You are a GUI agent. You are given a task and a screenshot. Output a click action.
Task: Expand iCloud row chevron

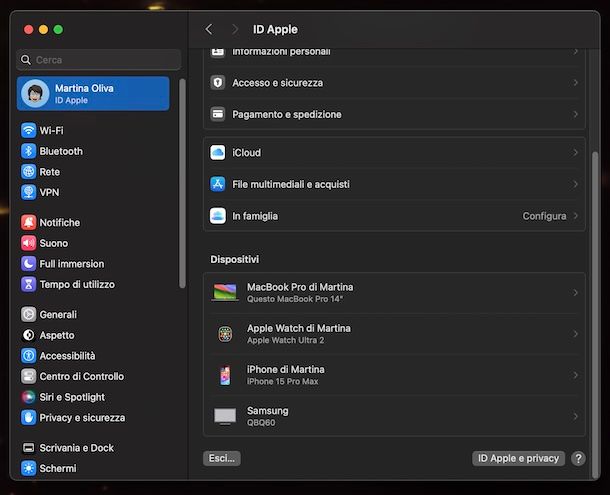575,153
